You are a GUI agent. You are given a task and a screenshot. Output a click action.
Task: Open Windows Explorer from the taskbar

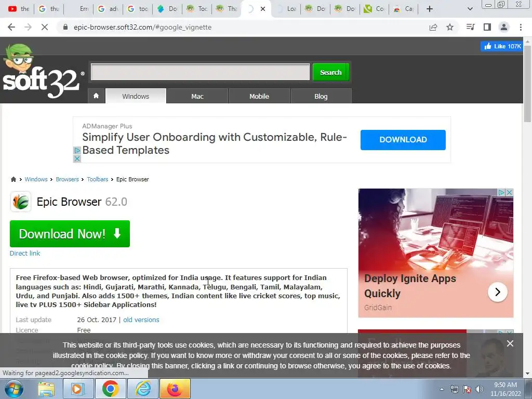tap(46, 389)
